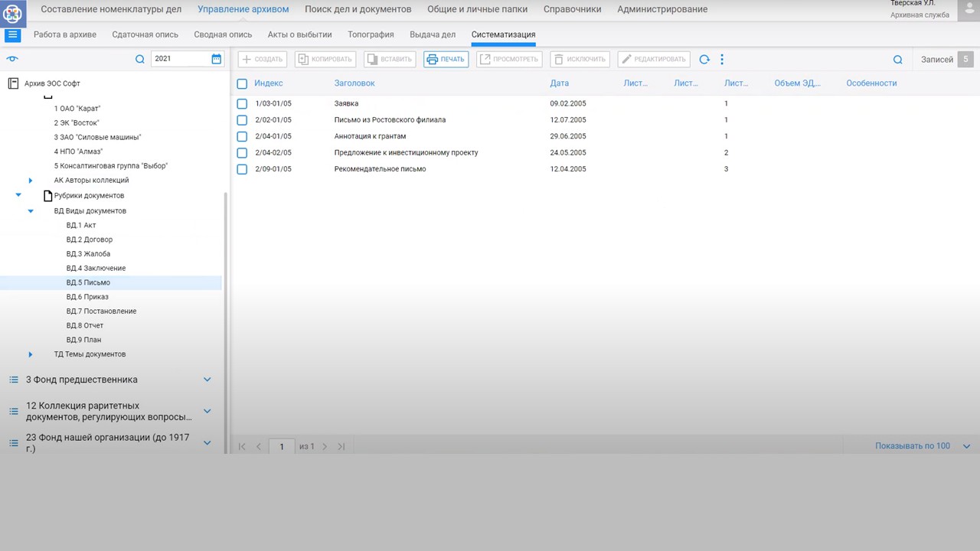This screenshot has width=980, height=551.
Task: Click the search icon beside Записей counter
Action: [x=897, y=60]
